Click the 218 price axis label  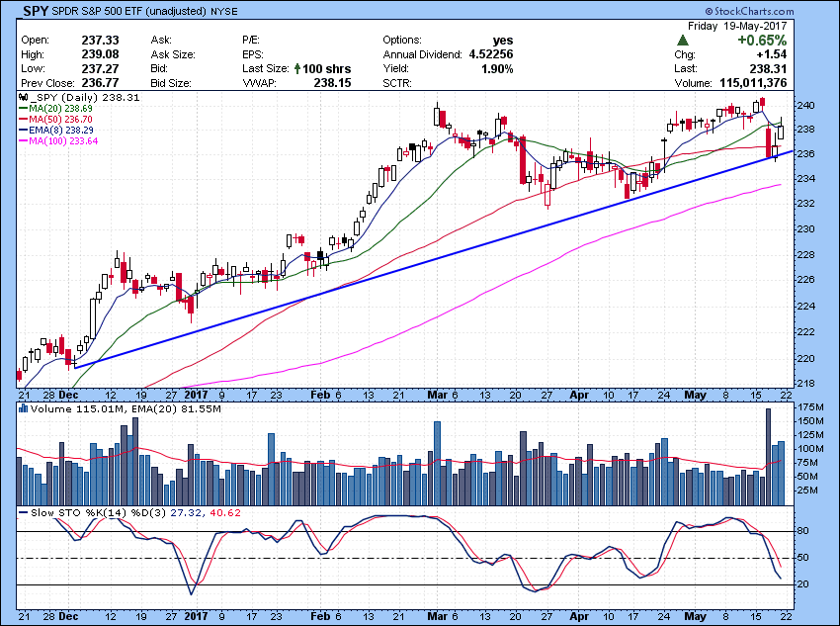(x=807, y=383)
